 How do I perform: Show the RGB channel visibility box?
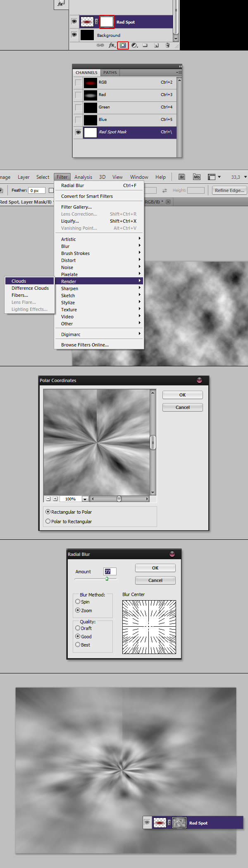click(78, 83)
